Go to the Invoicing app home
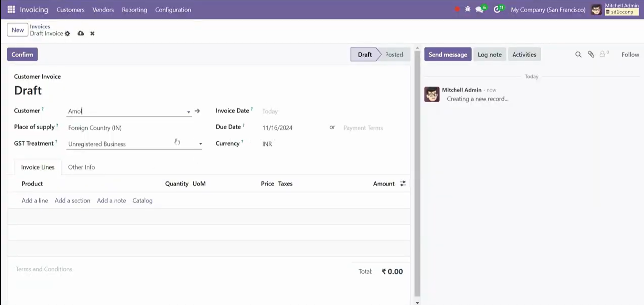 (x=34, y=10)
